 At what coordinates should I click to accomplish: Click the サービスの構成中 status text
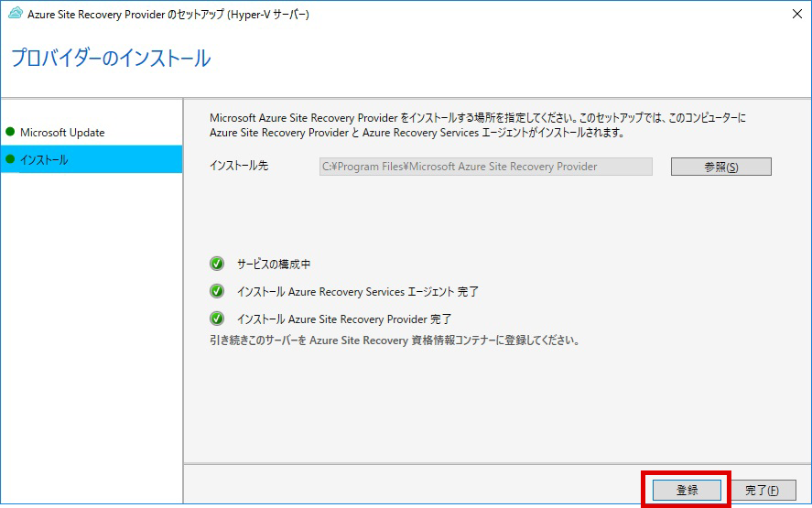274,265
